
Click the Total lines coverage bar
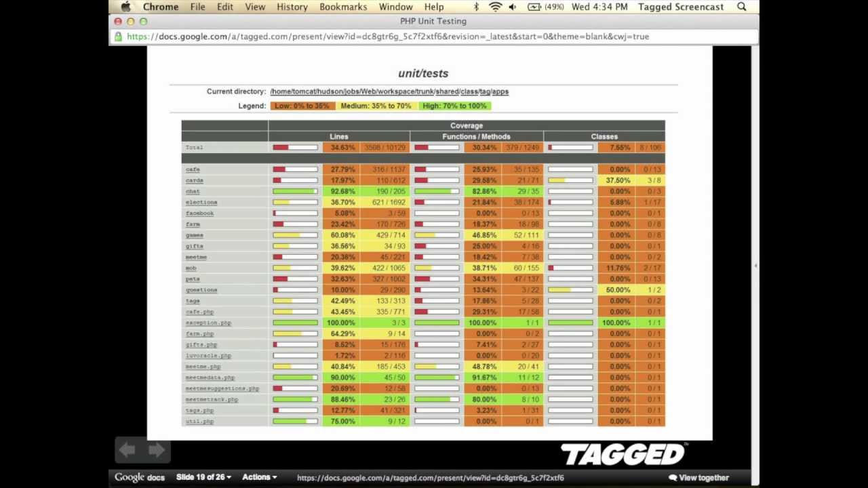[x=295, y=147]
